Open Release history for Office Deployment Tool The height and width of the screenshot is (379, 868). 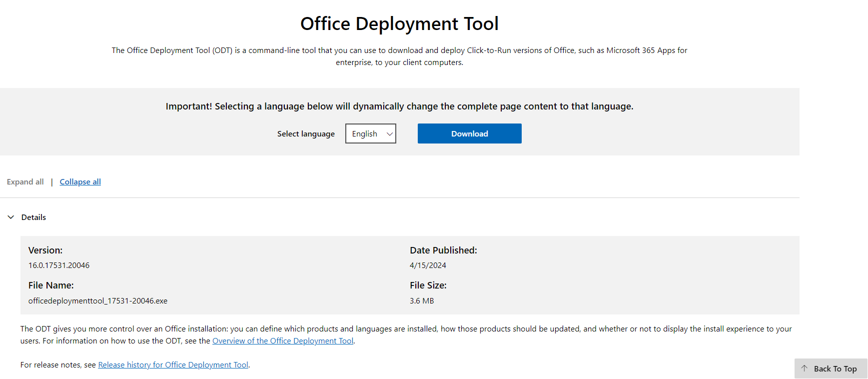click(173, 365)
